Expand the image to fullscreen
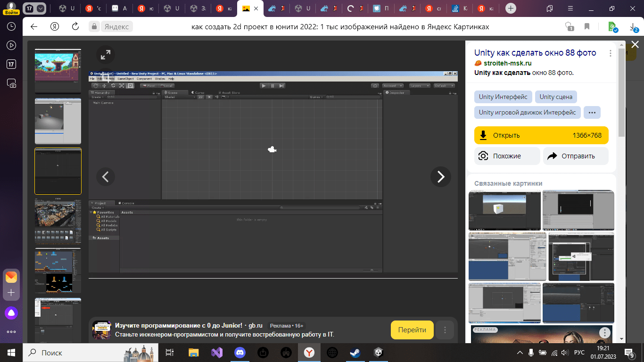 106,55
